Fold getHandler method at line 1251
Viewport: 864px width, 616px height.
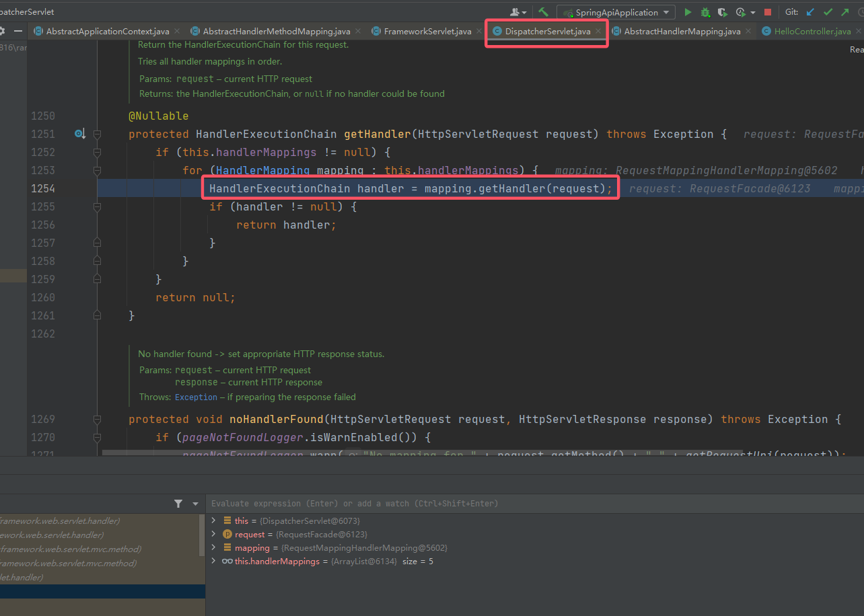pyautogui.click(x=97, y=134)
